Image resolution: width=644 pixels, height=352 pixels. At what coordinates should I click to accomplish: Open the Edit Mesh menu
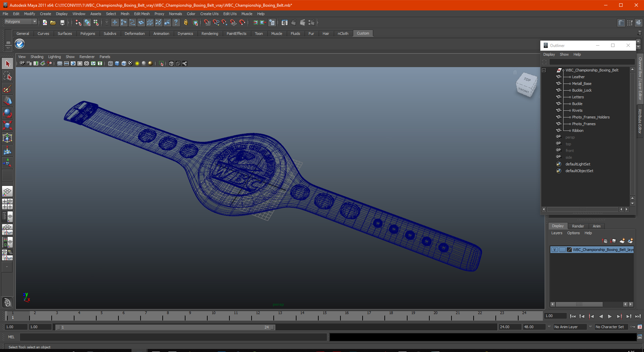point(142,14)
